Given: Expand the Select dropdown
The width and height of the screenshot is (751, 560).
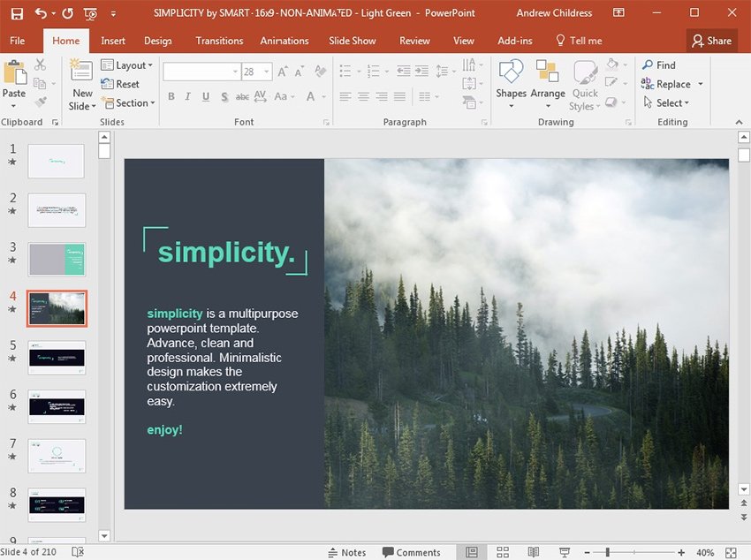Looking at the screenshot, I should (x=666, y=103).
